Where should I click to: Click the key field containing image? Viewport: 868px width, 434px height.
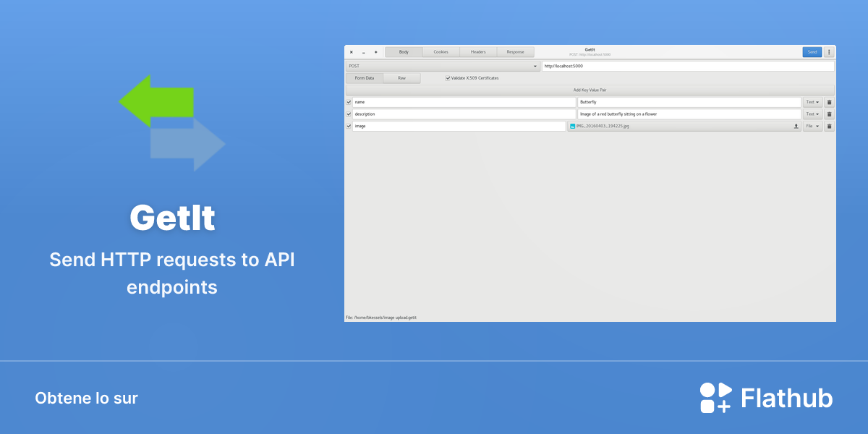click(x=459, y=126)
